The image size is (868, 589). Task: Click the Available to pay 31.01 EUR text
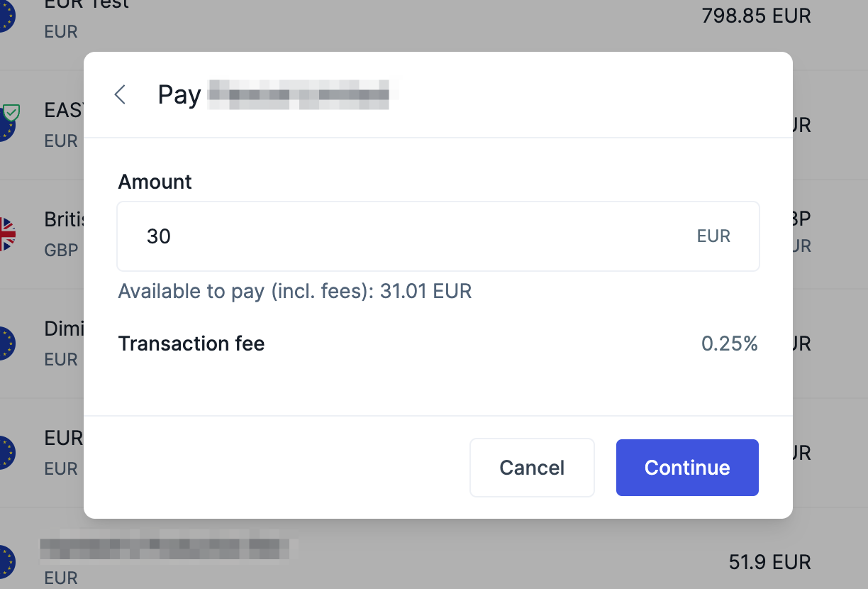(295, 291)
